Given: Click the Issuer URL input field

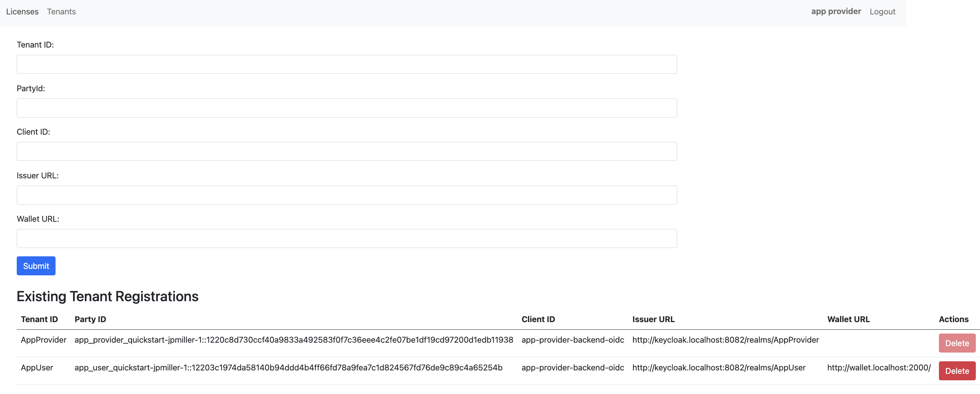Looking at the screenshot, I should click(346, 195).
